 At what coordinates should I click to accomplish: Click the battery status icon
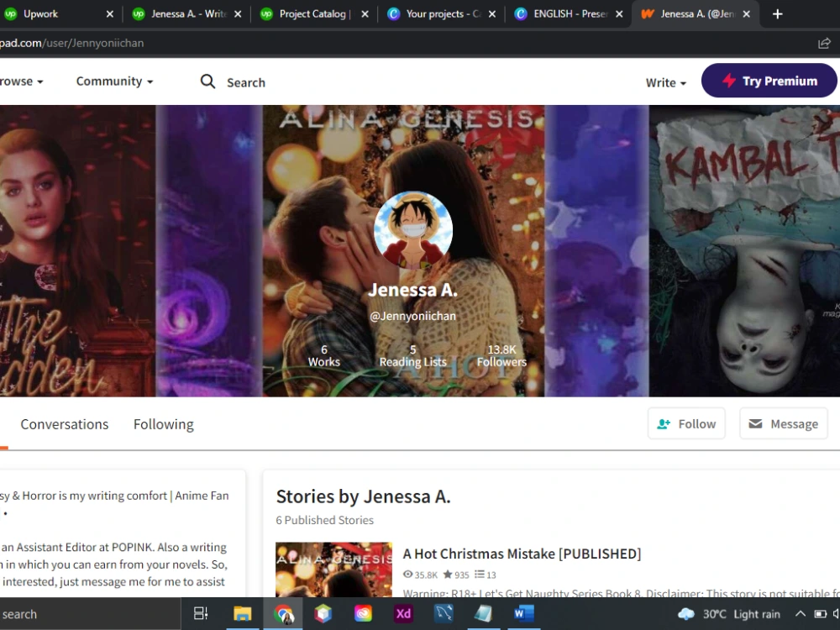(x=820, y=614)
